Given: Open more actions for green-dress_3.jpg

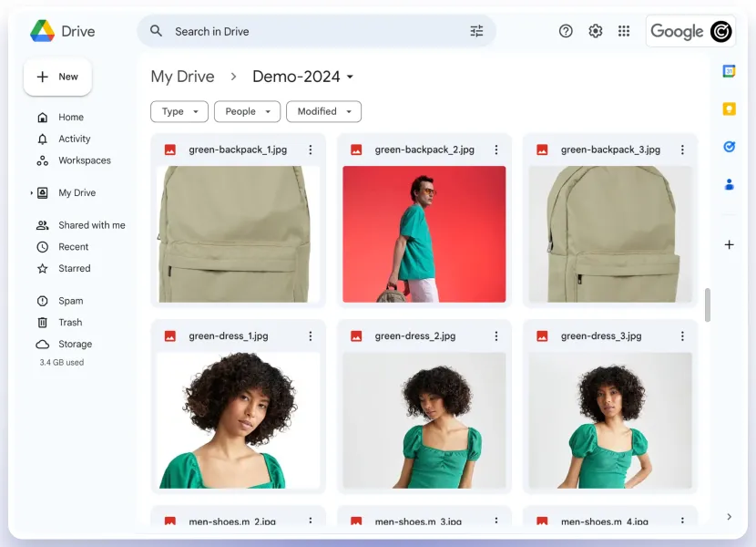Looking at the screenshot, I should pyautogui.click(x=682, y=336).
